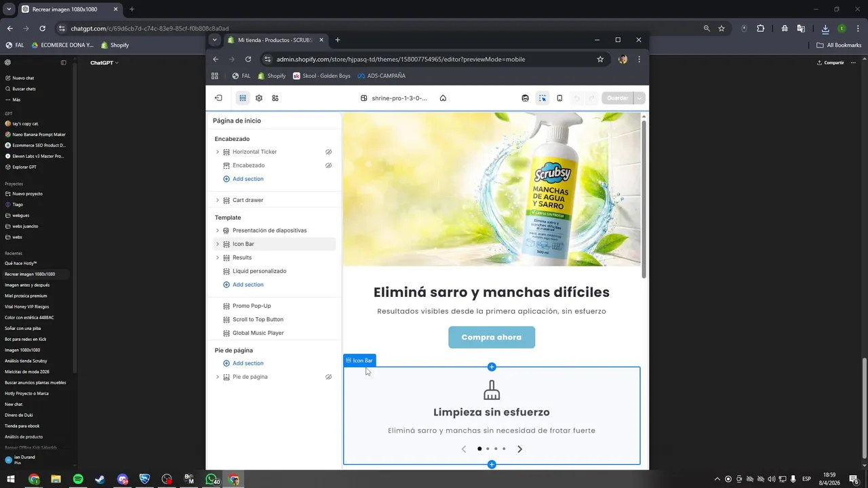Open Explorar GPT in ChatGPT sidebar
Screen dimensions: 868x488
pos(24,167)
